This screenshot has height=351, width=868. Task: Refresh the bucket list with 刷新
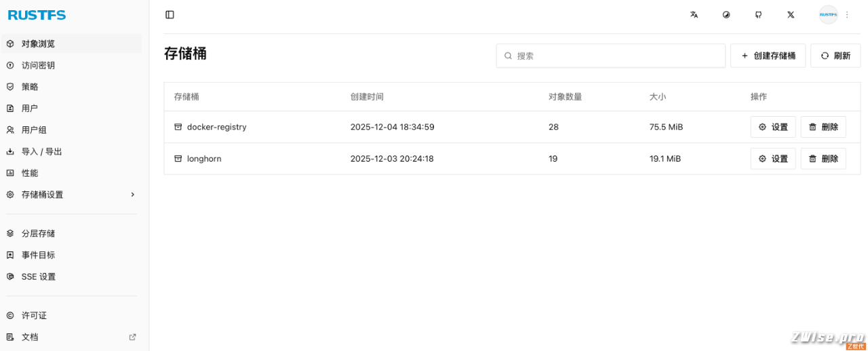(x=835, y=56)
